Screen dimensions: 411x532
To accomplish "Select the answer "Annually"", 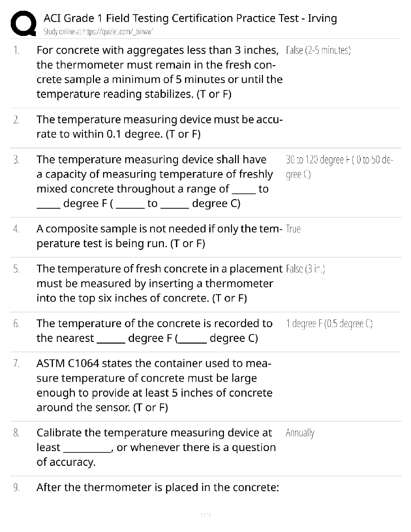I will pyautogui.click(x=300, y=433).
